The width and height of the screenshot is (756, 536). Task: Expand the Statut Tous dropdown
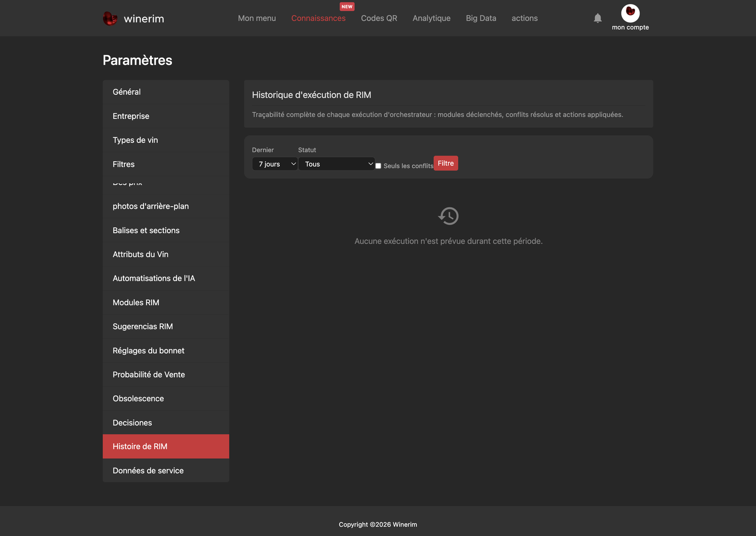[337, 164]
